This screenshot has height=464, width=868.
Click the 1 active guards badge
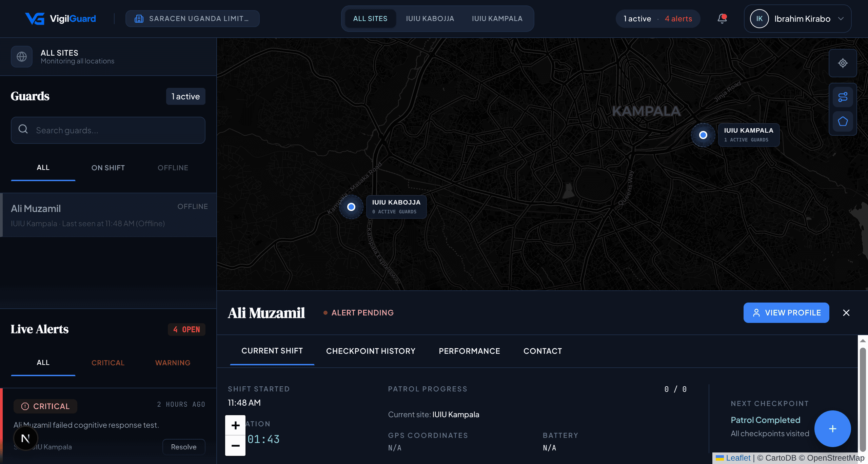185,96
